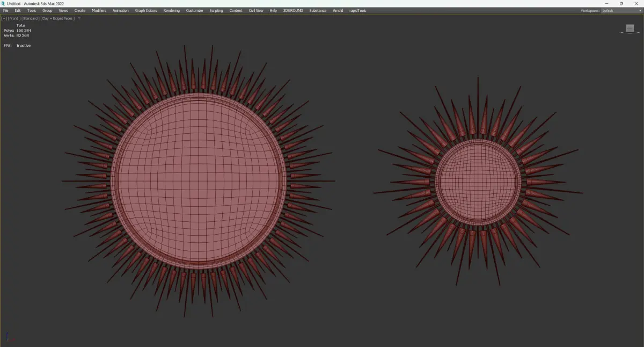Open the Rendering menu
This screenshot has height=347, width=644.
click(x=172, y=10)
